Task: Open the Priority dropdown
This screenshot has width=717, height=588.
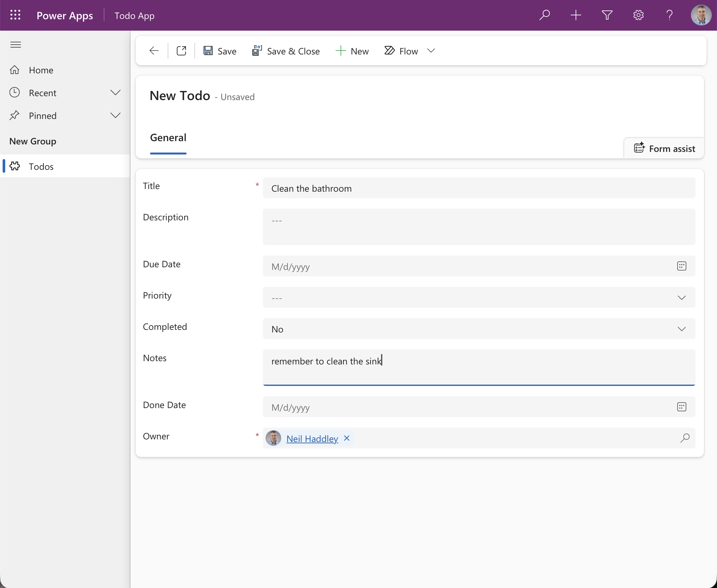Action: tap(479, 298)
